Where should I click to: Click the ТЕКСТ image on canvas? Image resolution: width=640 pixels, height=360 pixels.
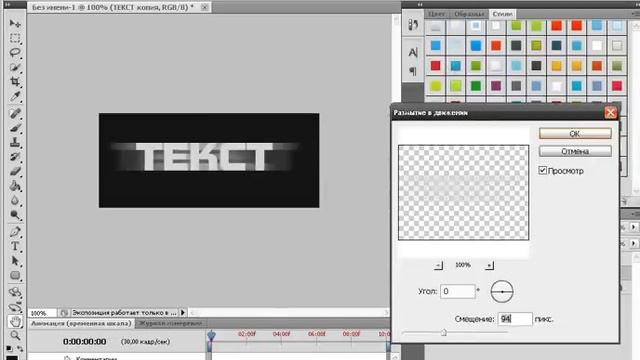pyautogui.click(x=209, y=160)
